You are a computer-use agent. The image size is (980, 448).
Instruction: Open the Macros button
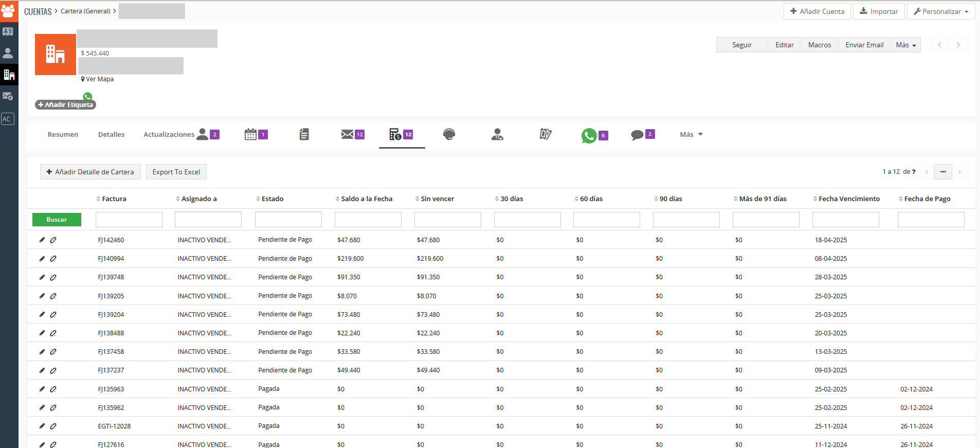click(x=819, y=45)
